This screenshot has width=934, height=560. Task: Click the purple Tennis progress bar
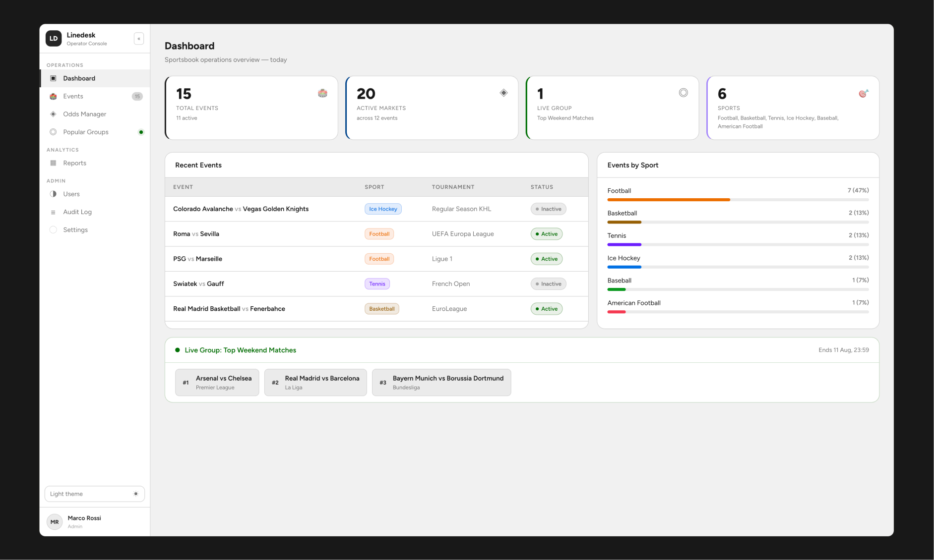624,244
